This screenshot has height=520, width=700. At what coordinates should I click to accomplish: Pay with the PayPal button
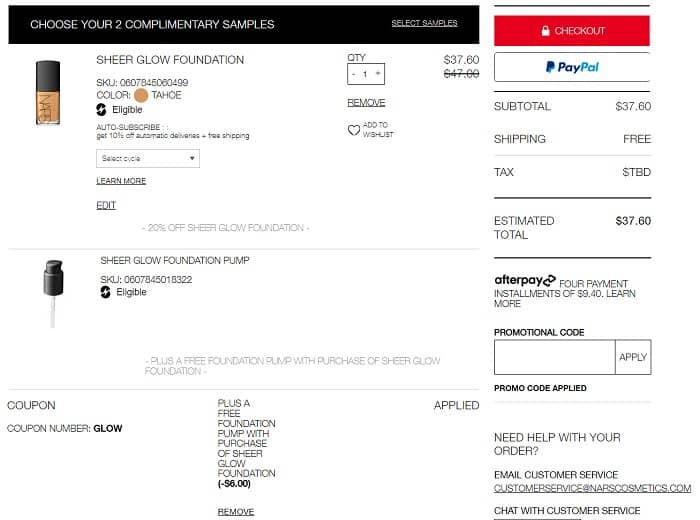point(572,67)
